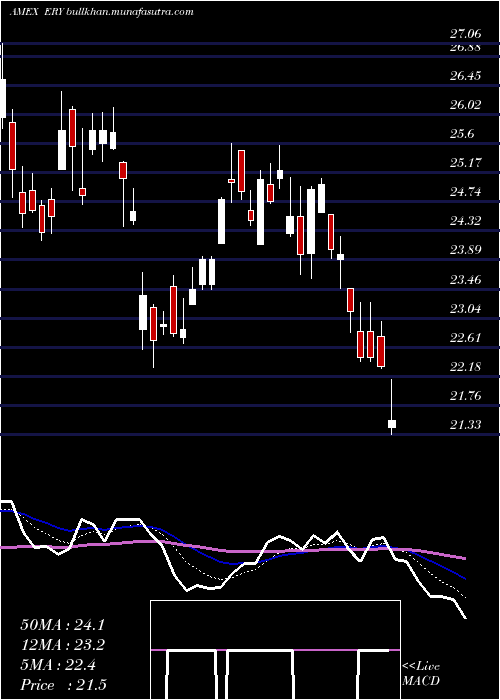Select the 21.76 price axis label
The width and height of the screenshot is (500, 700).
(465, 396)
